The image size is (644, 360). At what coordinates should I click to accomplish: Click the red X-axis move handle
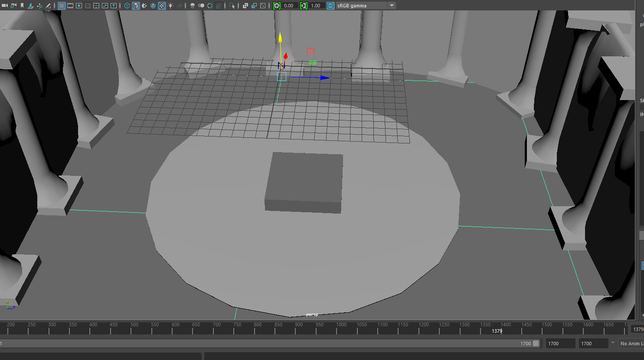pyautogui.click(x=285, y=56)
